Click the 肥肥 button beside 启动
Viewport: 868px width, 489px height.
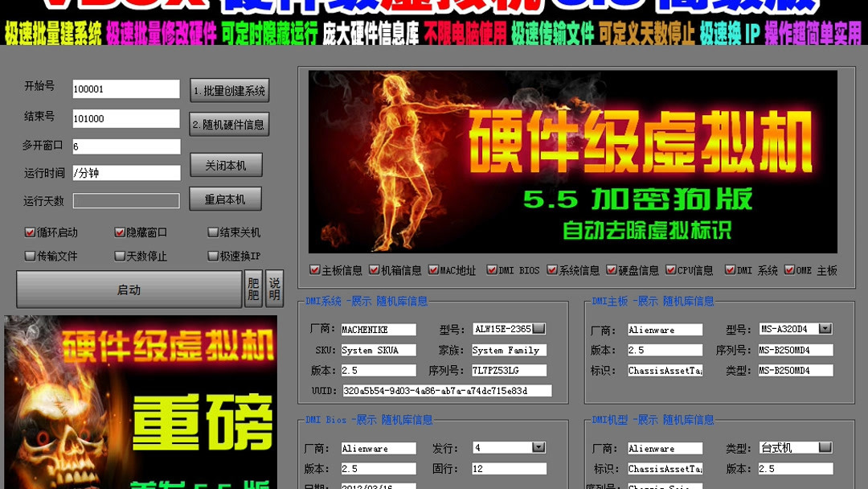coord(254,290)
